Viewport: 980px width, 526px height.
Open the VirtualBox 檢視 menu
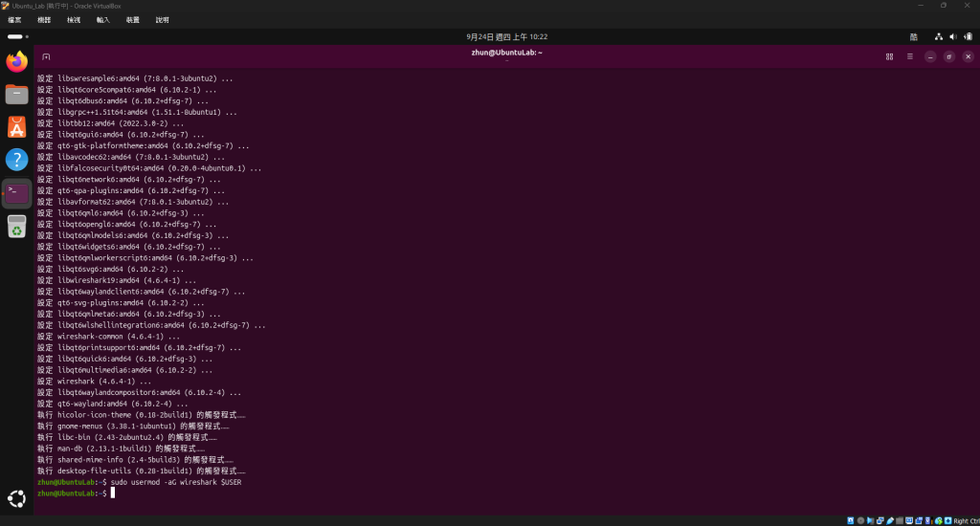(x=74, y=20)
